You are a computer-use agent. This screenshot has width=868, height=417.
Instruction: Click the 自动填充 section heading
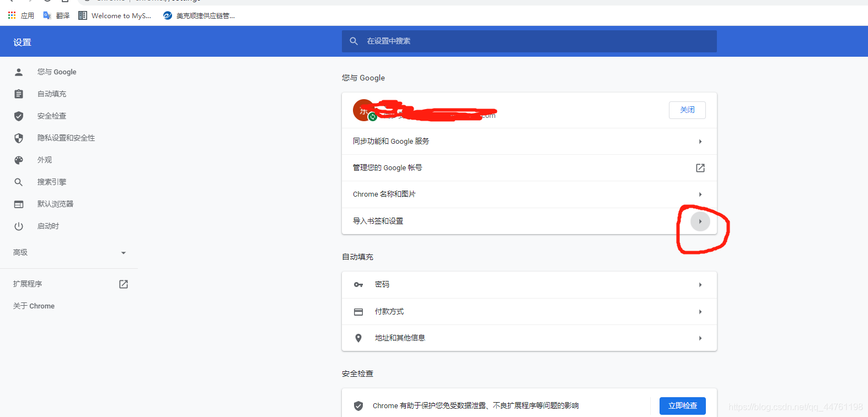point(357,257)
